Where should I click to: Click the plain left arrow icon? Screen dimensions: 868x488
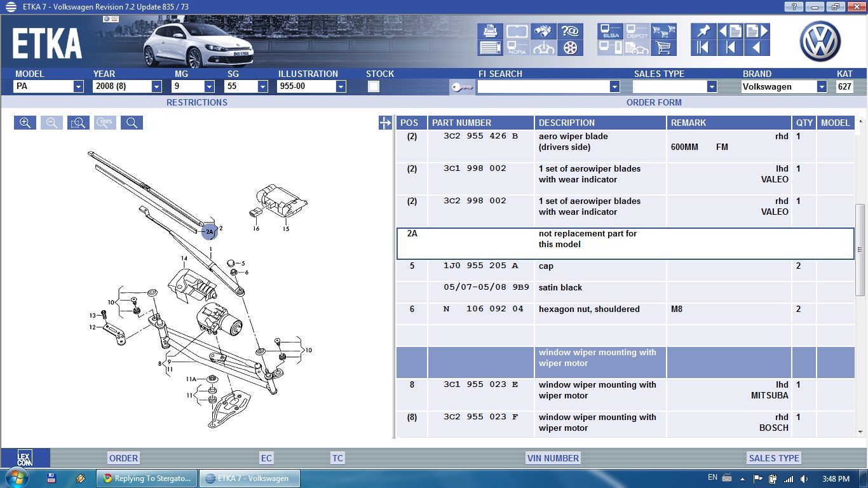click(757, 48)
